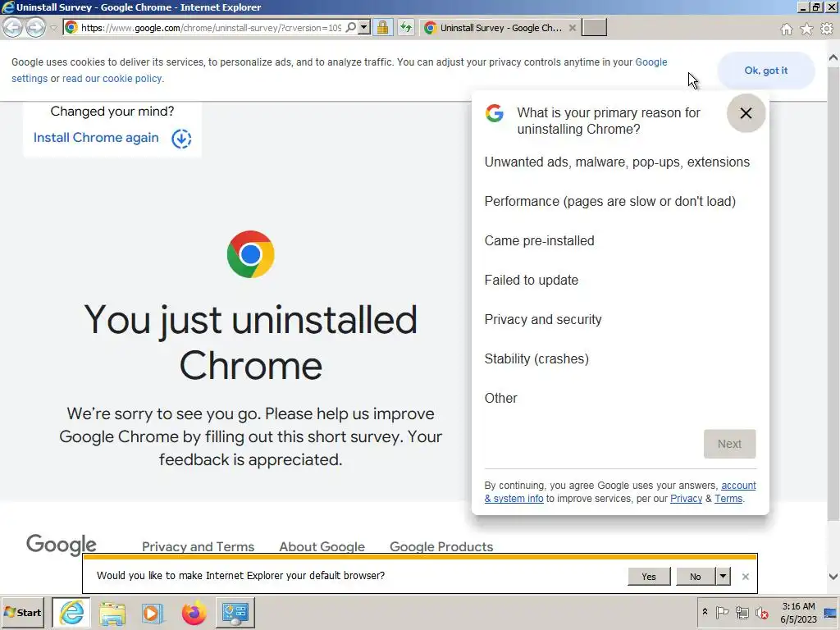This screenshot has width=840, height=630.
Task: Open the address bar autocomplete dropdown arrow
Action: tap(364, 27)
